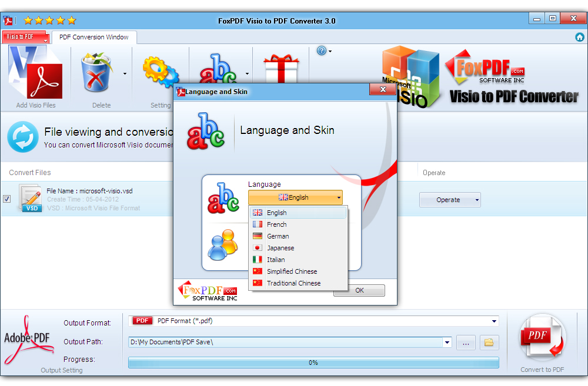The height and width of the screenshot is (386, 588).
Task: Click the red gift box icon
Action: (281, 69)
